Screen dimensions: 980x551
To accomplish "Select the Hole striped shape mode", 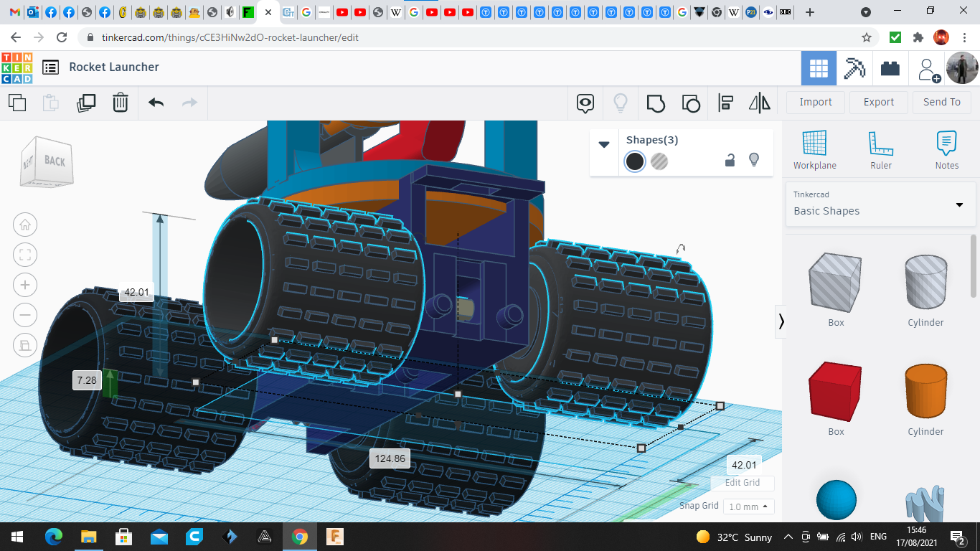I will tap(659, 161).
